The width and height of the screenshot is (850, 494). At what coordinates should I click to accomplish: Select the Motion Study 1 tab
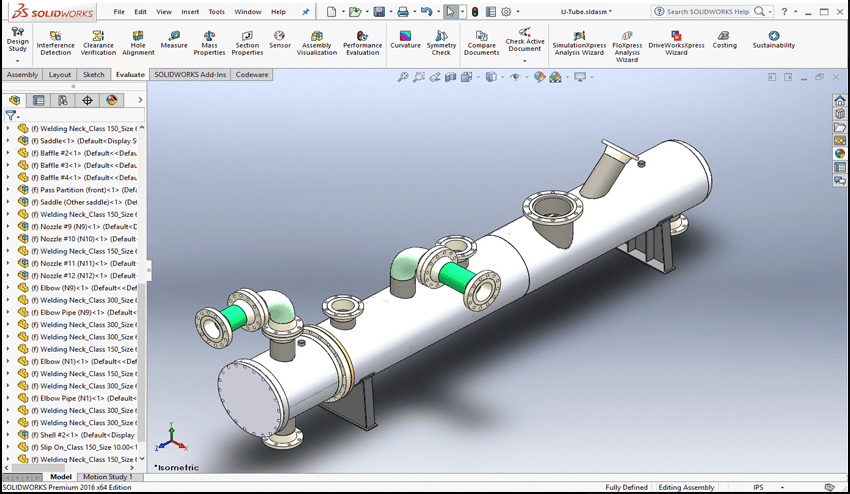pos(108,477)
